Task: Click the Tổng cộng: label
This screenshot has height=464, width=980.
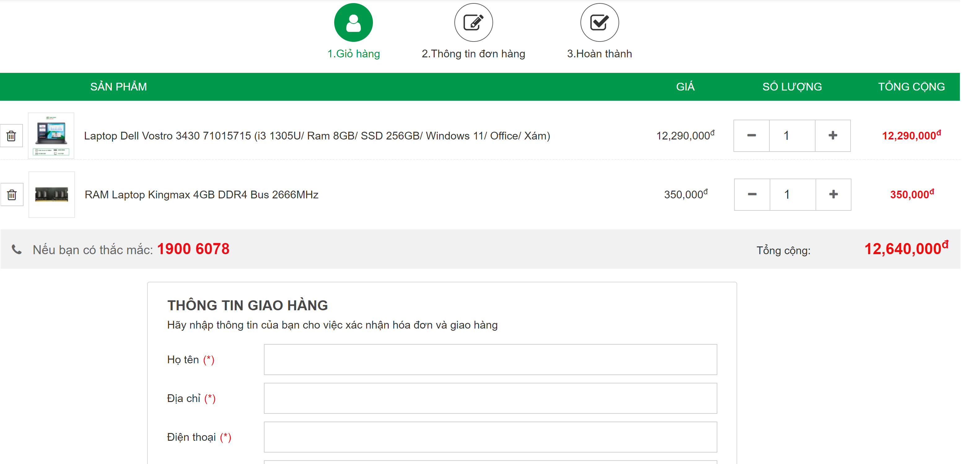Action: click(x=783, y=250)
